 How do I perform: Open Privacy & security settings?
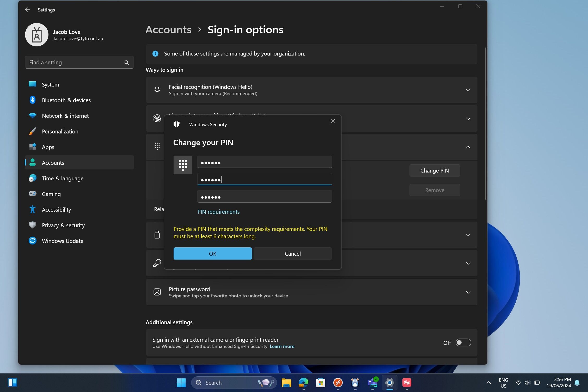coord(63,225)
